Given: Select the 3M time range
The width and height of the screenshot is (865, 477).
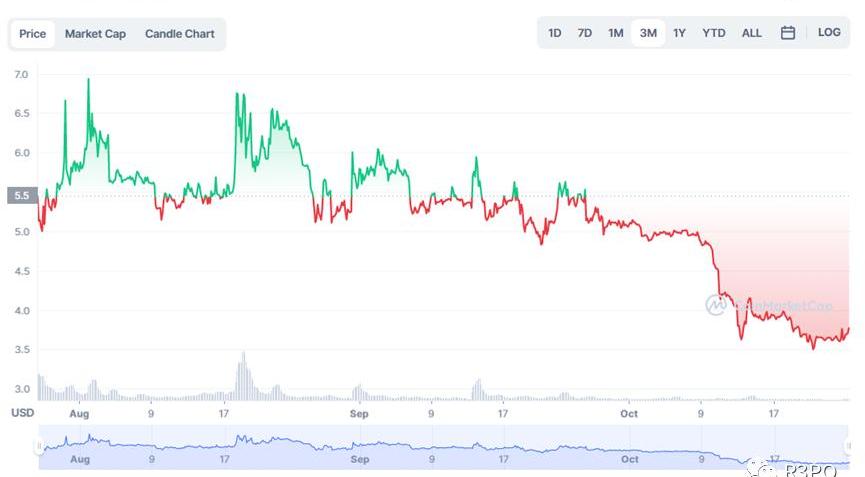Looking at the screenshot, I should click(x=648, y=33).
